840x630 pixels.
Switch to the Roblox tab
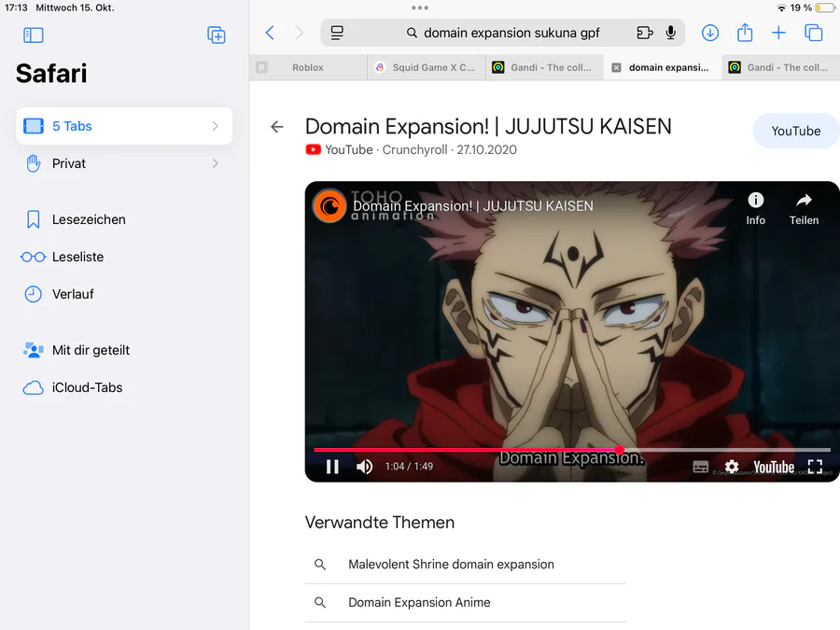(x=308, y=67)
